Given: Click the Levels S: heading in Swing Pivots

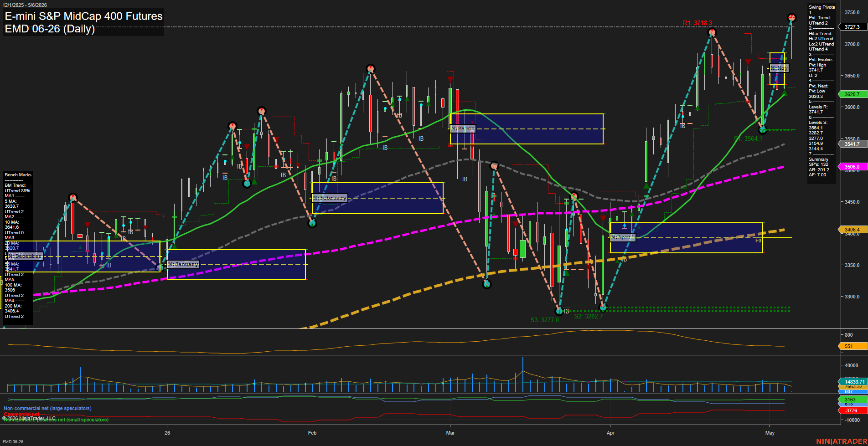Looking at the screenshot, I should (818, 123).
